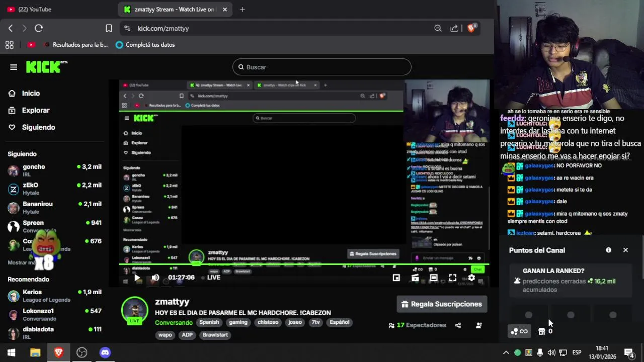This screenshot has height=362, width=644.
Task: Select the joseo tag
Action: coord(295,322)
